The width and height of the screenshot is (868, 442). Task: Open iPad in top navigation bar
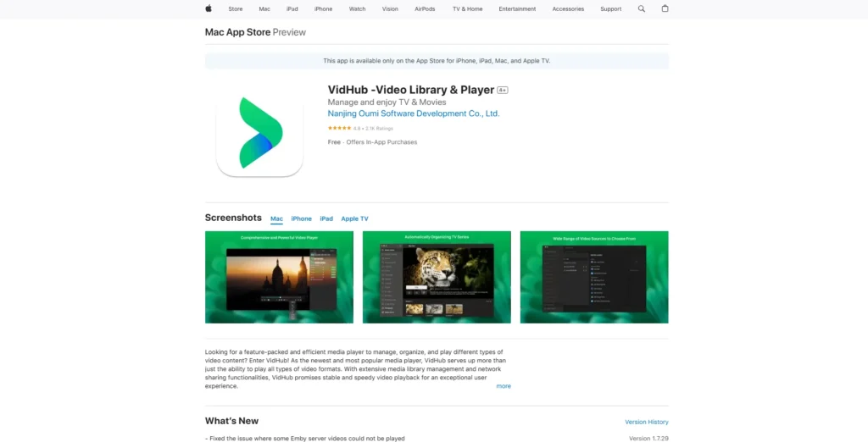[292, 8]
